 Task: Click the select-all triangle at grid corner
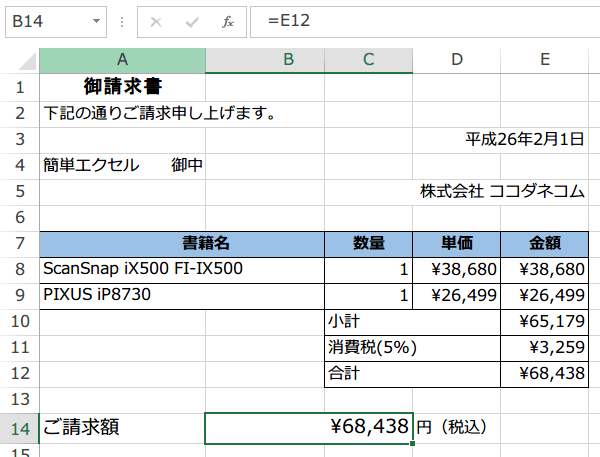click(27, 61)
